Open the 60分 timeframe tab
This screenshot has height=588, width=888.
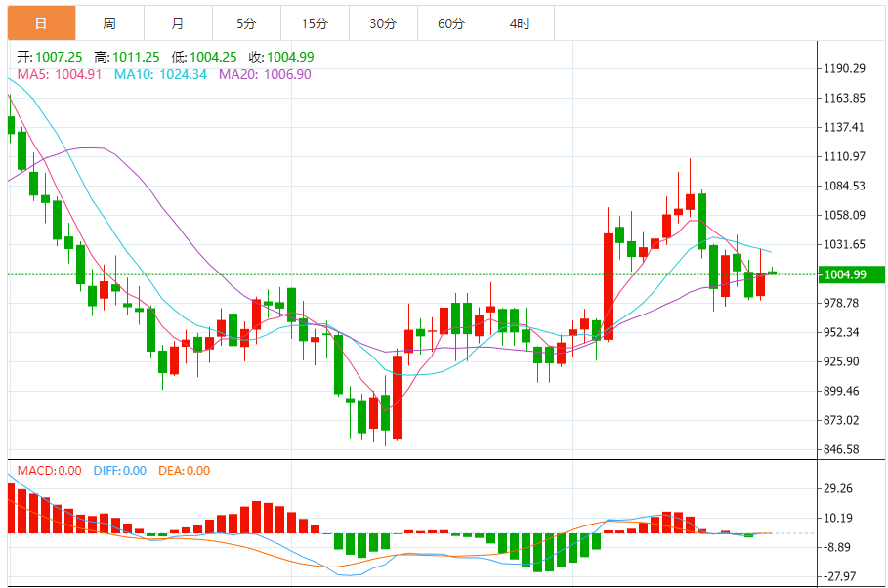pos(451,23)
